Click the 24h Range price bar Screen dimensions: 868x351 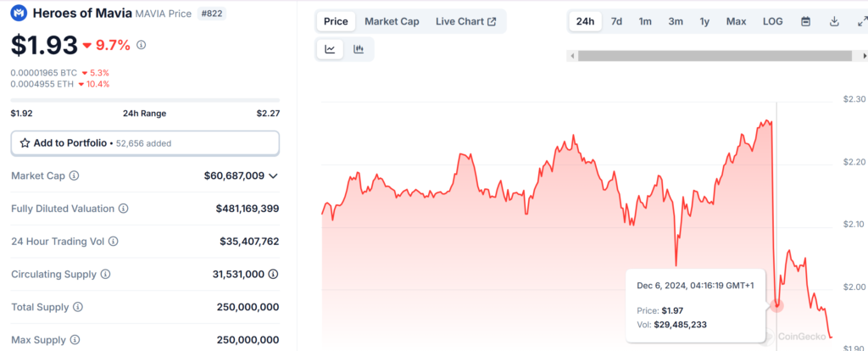tap(145, 100)
